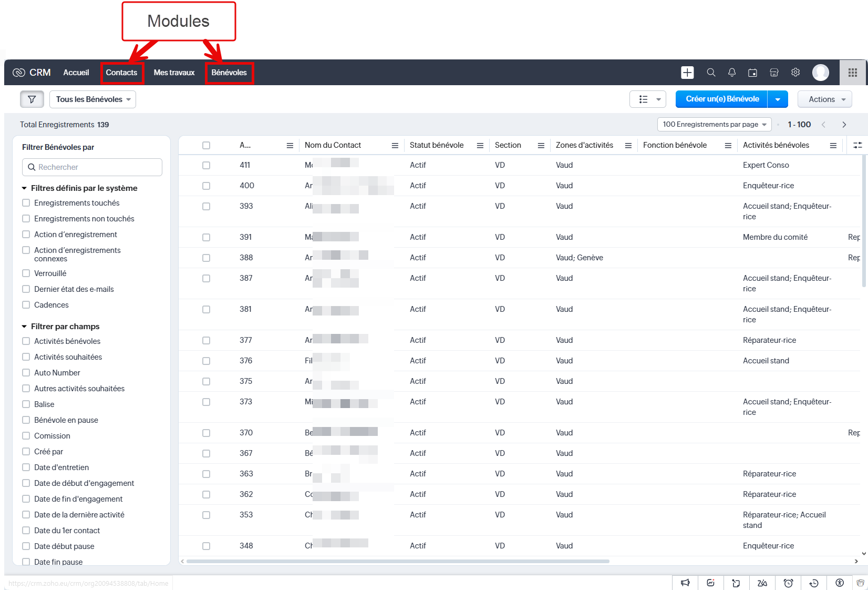Screen dimensions: 868x590
Task: Open the Tous les Bénévoles view dropdown
Action: click(92, 99)
